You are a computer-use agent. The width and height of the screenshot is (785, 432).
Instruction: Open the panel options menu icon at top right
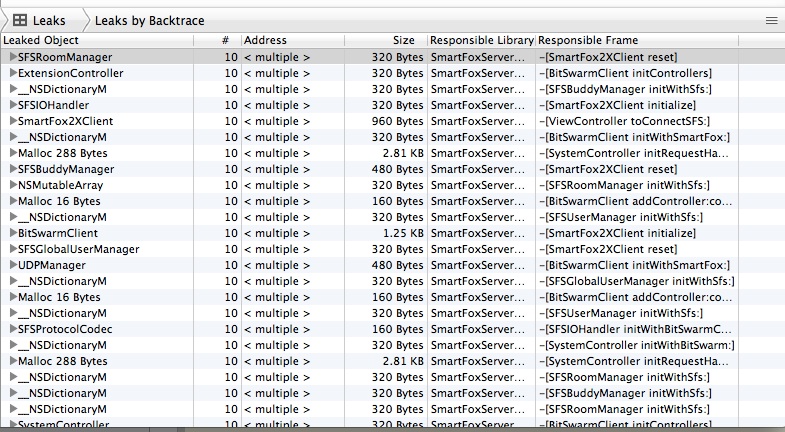(x=771, y=19)
